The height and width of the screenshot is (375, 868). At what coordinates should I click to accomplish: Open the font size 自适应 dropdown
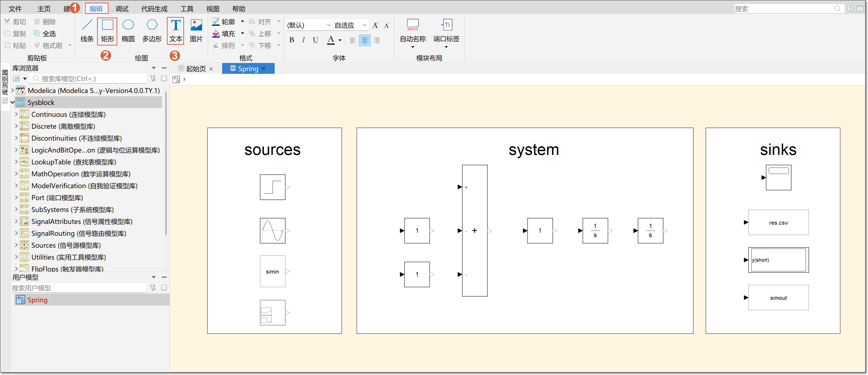click(350, 25)
